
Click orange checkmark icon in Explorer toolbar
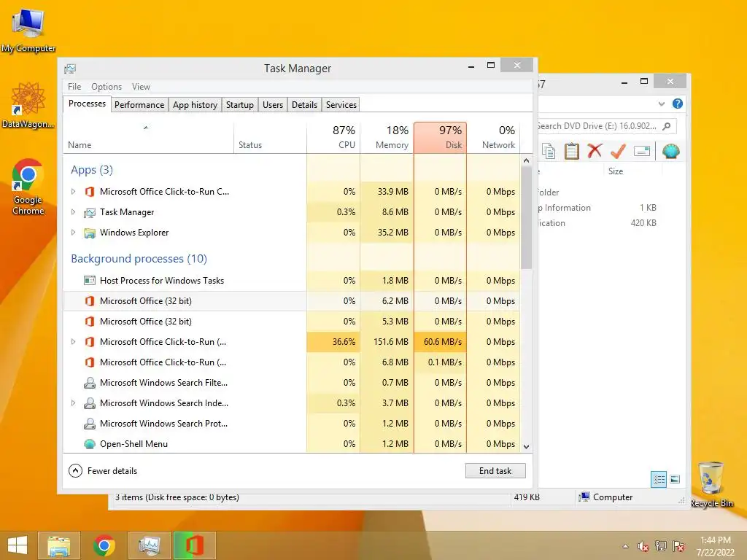point(618,151)
